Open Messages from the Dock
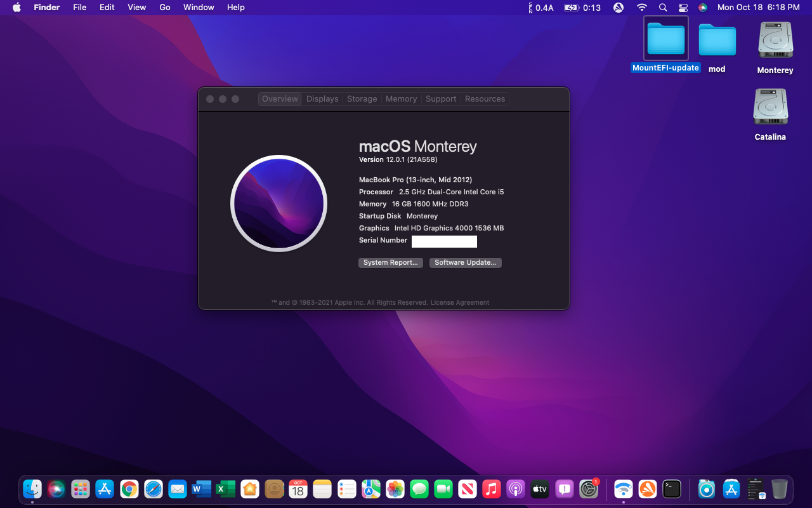This screenshot has height=508, width=812. tap(419, 489)
